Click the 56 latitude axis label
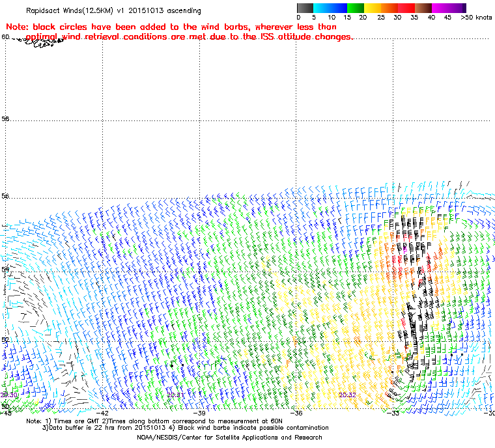This screenshot has width=495, height=448. (x=5, y=196)
